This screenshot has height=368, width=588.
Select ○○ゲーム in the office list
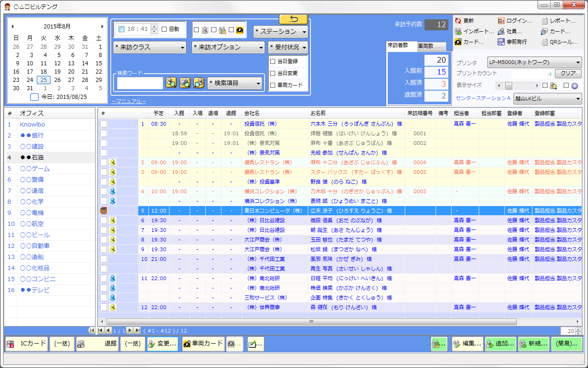34,169
